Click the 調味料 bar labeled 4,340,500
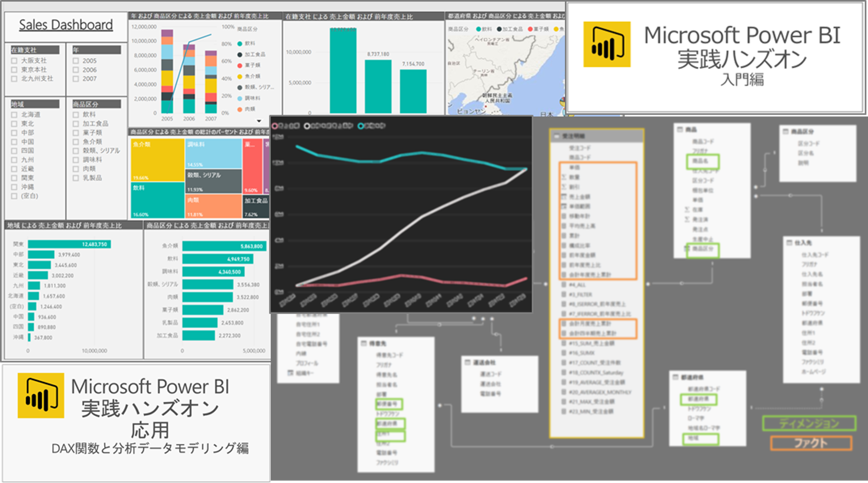Screen dimensions: 868x483 pos(214,272)
